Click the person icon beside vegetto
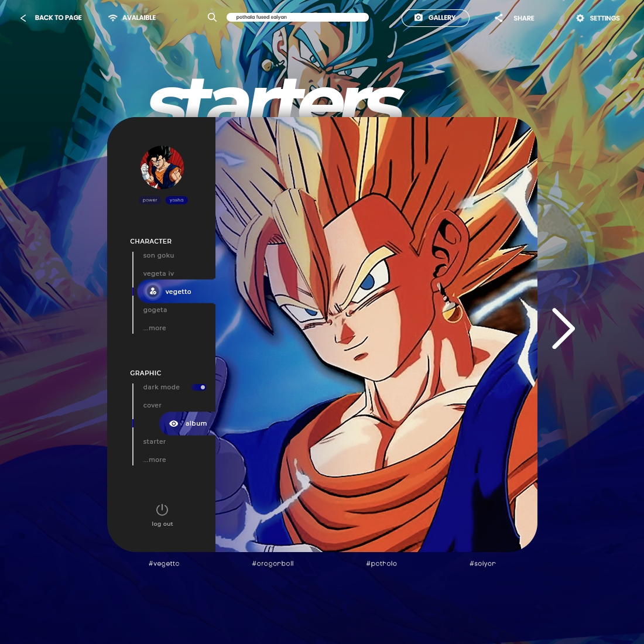Viewport: 644px width, 644px height. [x=153, y=291]
